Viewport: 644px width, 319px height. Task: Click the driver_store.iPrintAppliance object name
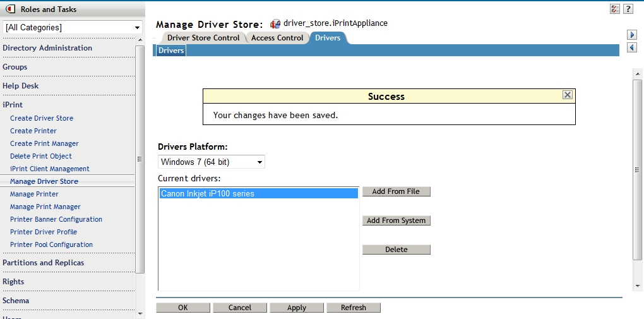335,23
